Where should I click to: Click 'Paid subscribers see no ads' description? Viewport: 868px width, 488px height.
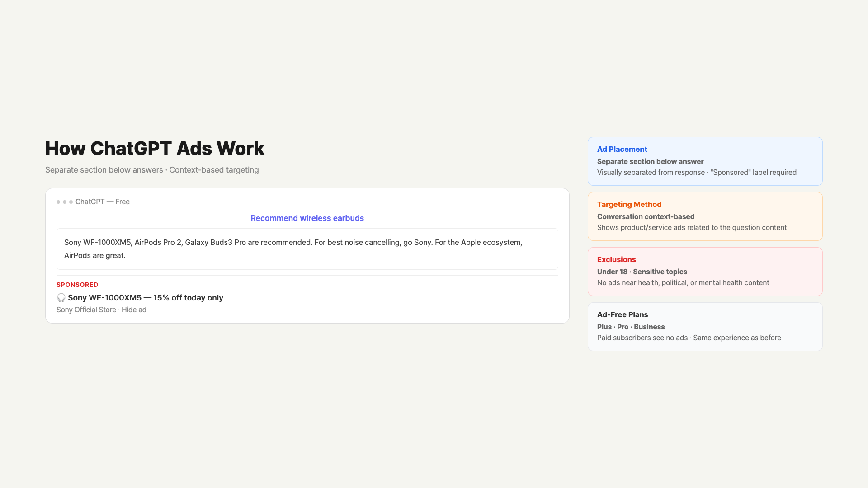click(642, 338)
